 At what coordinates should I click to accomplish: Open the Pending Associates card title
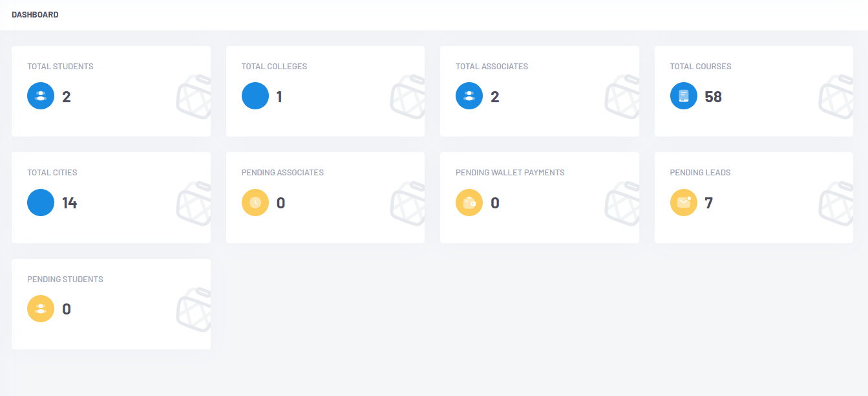click(282, 173)
